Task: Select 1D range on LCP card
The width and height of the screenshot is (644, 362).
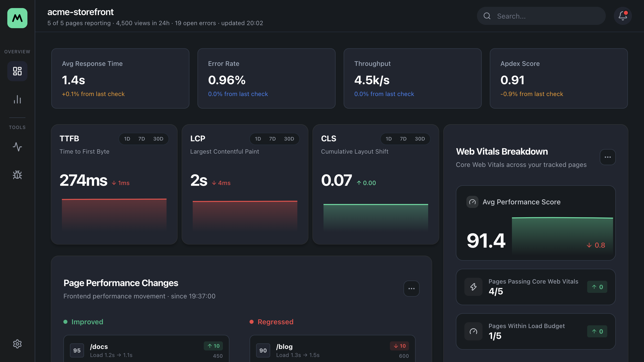Action: pyautogui.click(x=258, y=139)
